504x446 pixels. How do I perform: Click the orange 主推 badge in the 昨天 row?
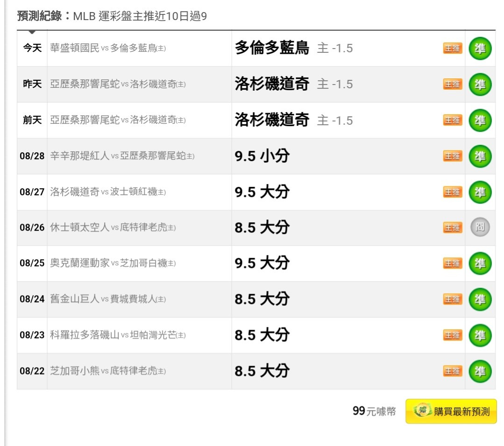(x=453, y=84)
